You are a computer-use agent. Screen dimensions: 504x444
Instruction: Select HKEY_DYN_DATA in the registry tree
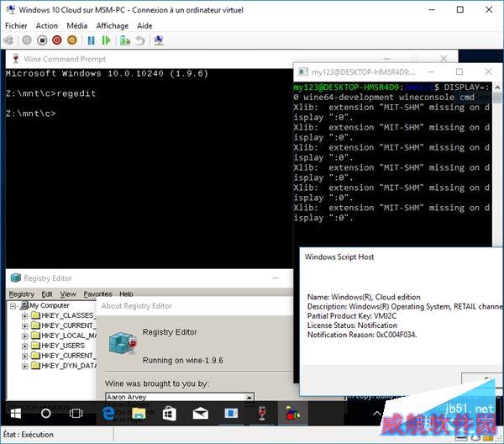click(69, 366)
